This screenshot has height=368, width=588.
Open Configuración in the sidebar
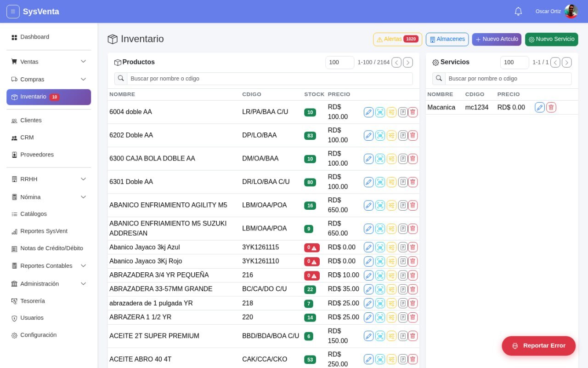pyautogui.click(x=49, y=335)
